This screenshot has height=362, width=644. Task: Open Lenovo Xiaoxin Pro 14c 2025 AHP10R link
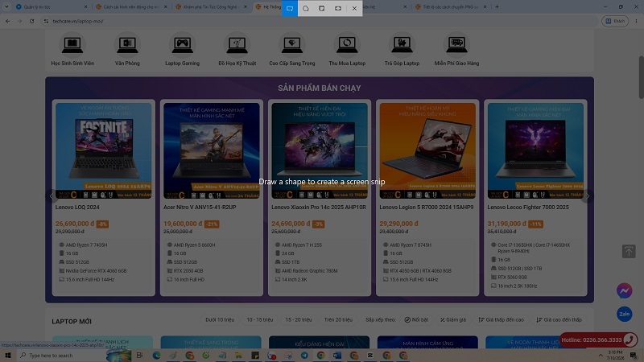pos(318,208)
